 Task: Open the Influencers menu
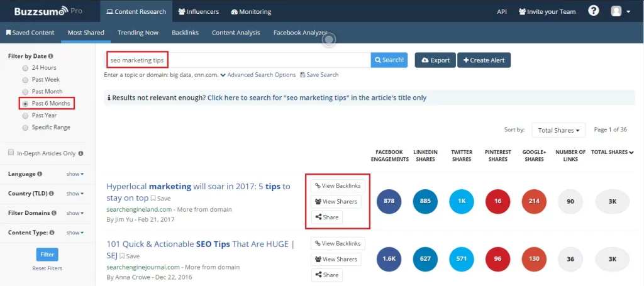[199, 11]
